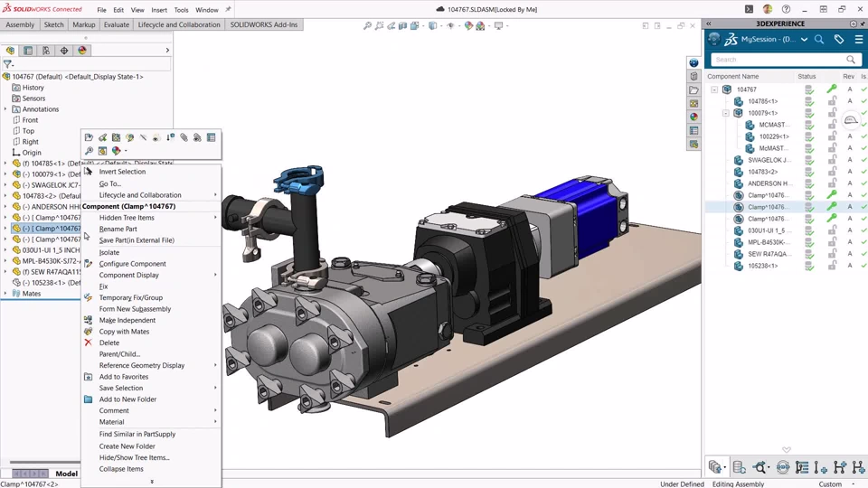Open the Lifecycle and Collaboration tab
The height and width of the screenshot is (488, 868).
[179, 24]
